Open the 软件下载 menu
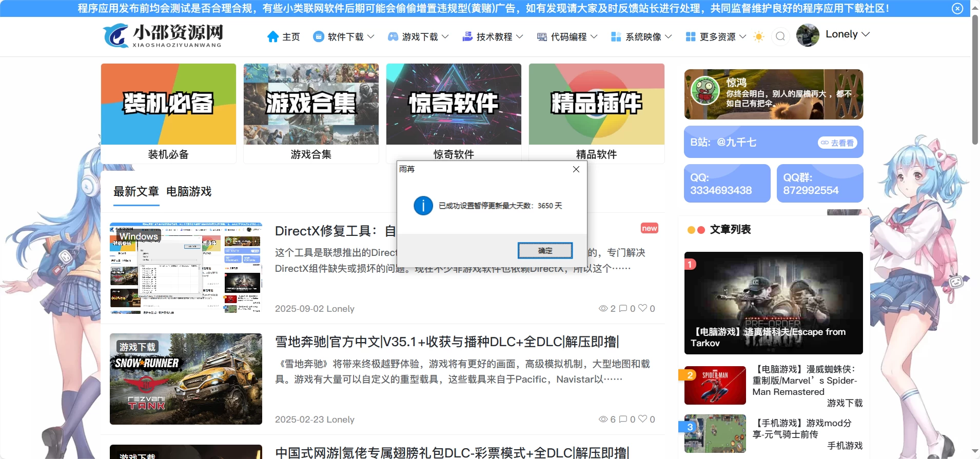Viewport: 980px width, 459px height. (x=345, y=37)
